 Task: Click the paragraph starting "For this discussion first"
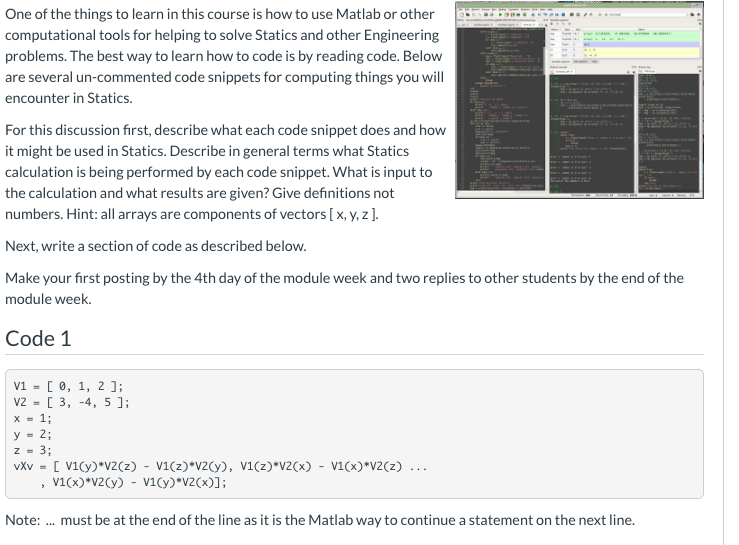click(225, 172)
